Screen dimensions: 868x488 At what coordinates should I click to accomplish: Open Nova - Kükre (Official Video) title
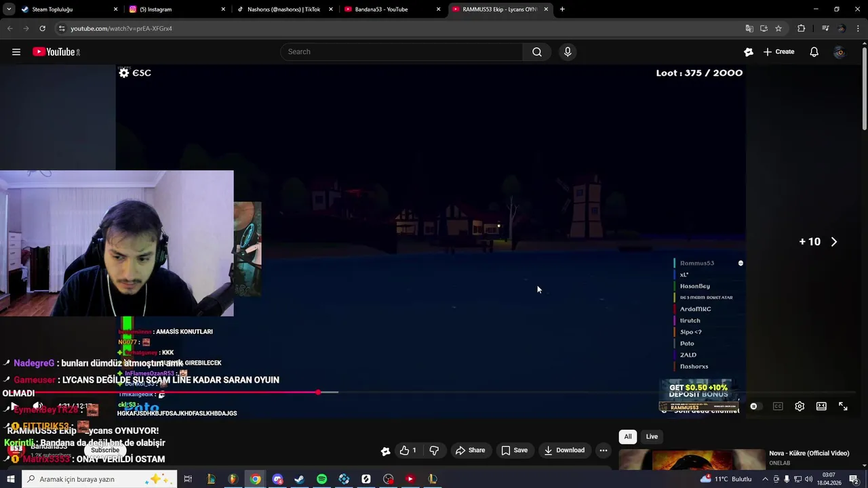point(809,453)
